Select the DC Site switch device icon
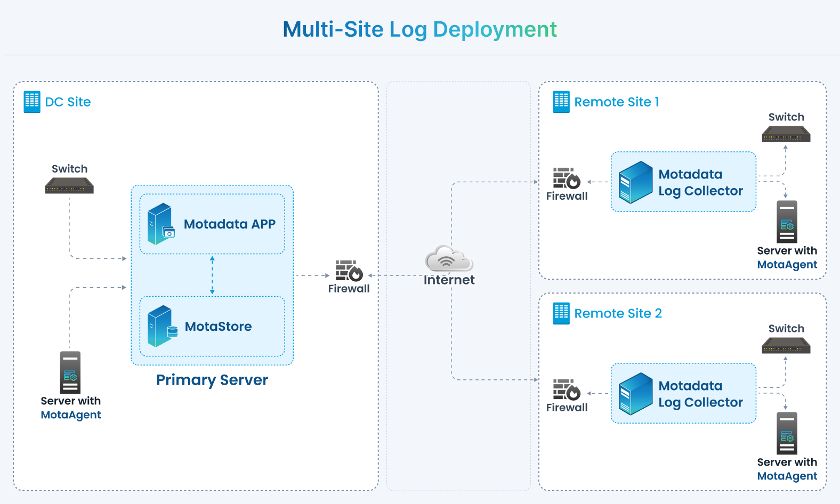Screen dimensions: 840x504 [69, 185]
